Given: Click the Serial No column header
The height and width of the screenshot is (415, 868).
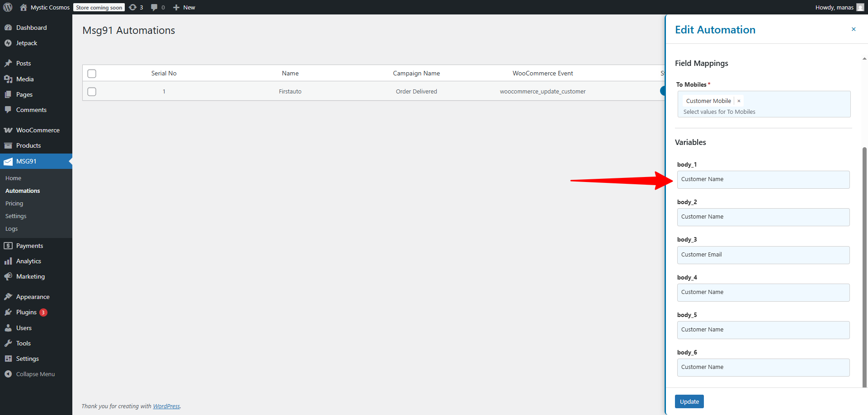Looking at the screenshot, I should click(164, 73).
